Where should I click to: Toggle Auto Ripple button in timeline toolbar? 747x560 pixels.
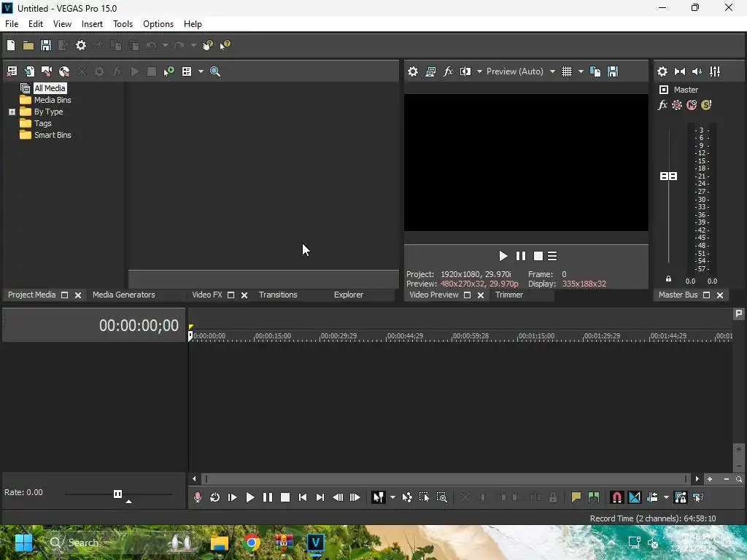(652, 497)
